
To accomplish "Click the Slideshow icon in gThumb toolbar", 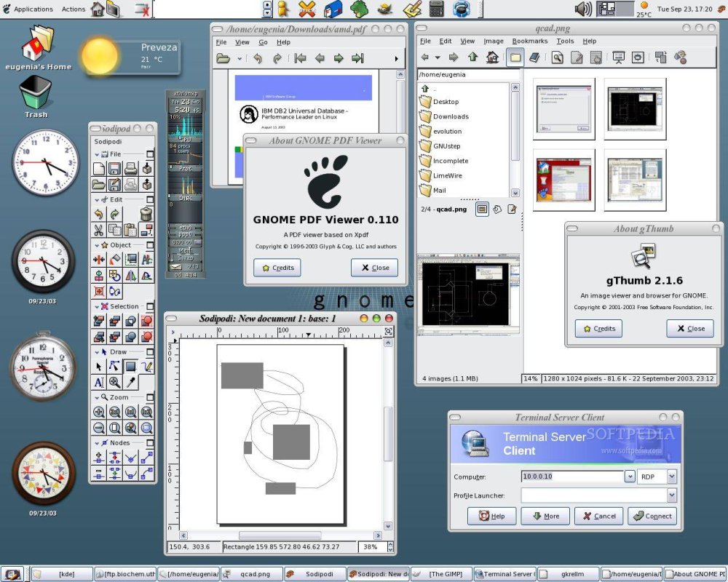I will coord(618,57).
